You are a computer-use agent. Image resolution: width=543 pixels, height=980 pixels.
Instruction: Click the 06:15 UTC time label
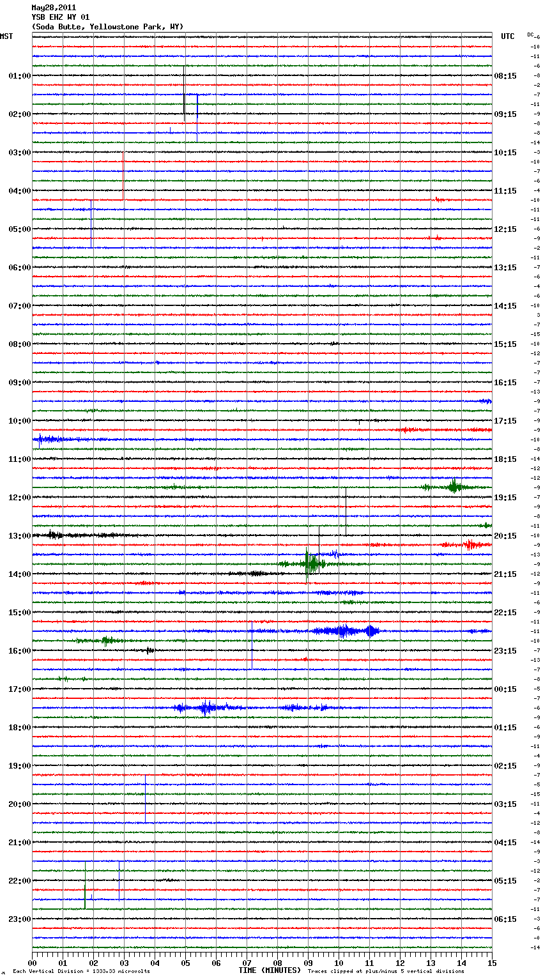click(505, 919)
